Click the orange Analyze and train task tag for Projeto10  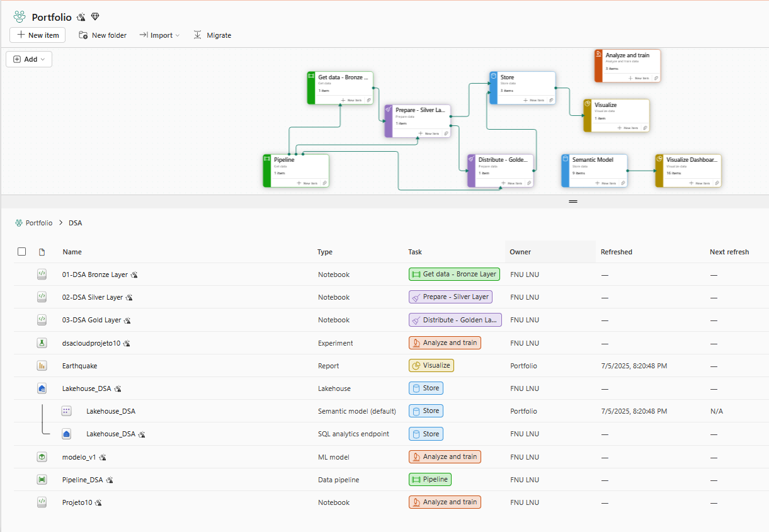pyautogui.click(x=445, y=502)
